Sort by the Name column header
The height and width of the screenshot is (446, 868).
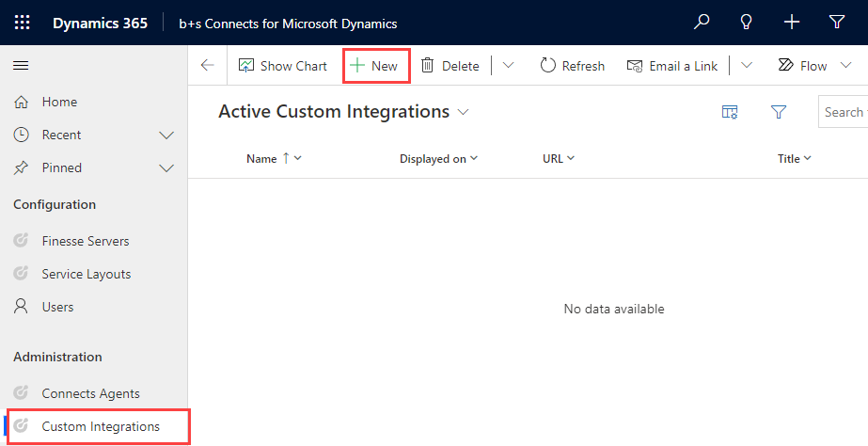point(274,158)
